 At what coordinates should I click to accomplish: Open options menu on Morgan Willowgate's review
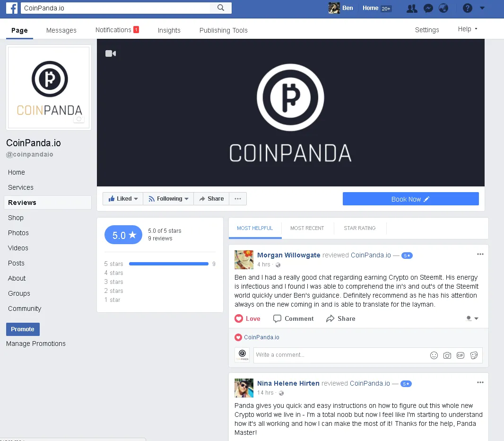480,254
